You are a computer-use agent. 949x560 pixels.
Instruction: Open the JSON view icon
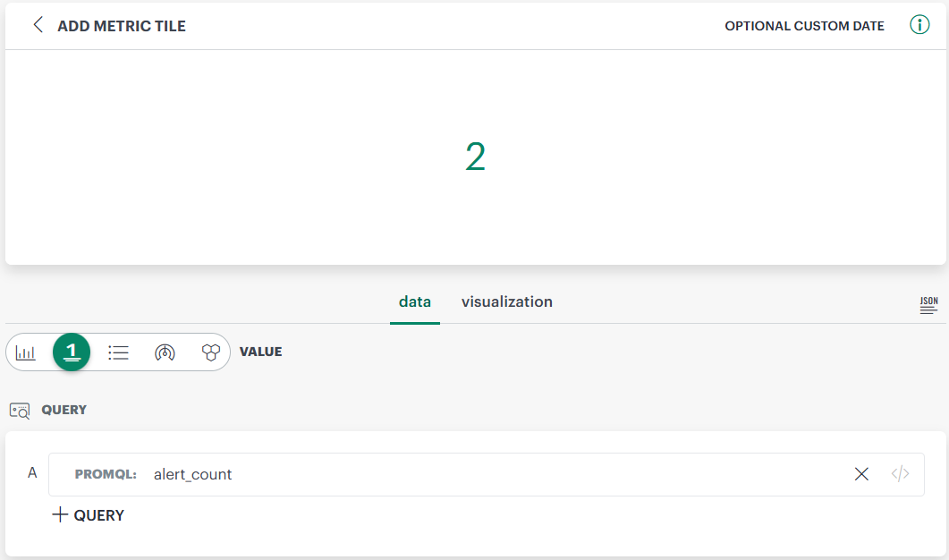[x=929, y=305]
